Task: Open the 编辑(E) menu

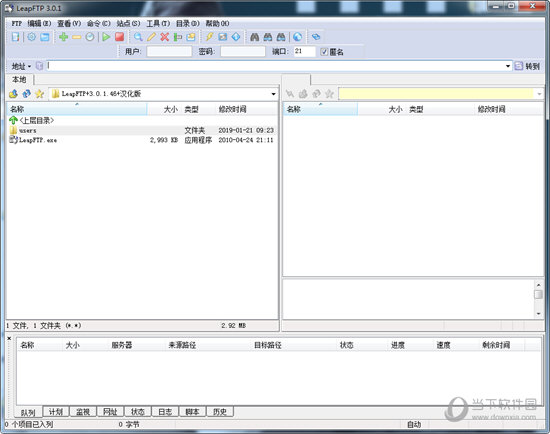Action: (39, 23)
